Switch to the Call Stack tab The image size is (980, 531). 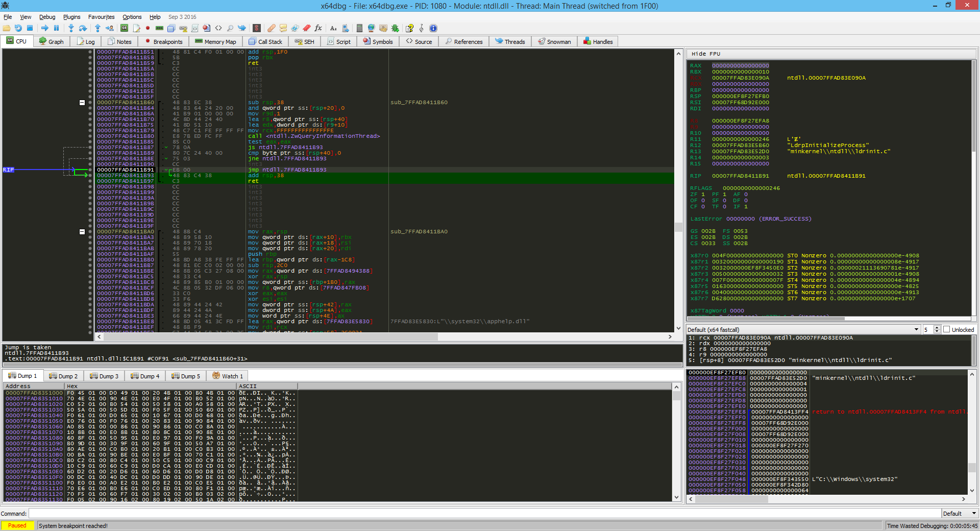(x=265, y=41)
